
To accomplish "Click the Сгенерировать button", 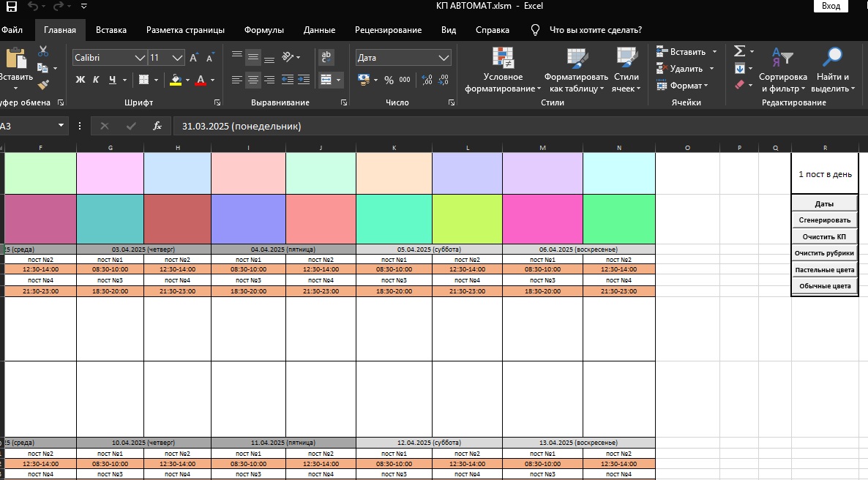I will pyautogui.click(x=824, y=220).
